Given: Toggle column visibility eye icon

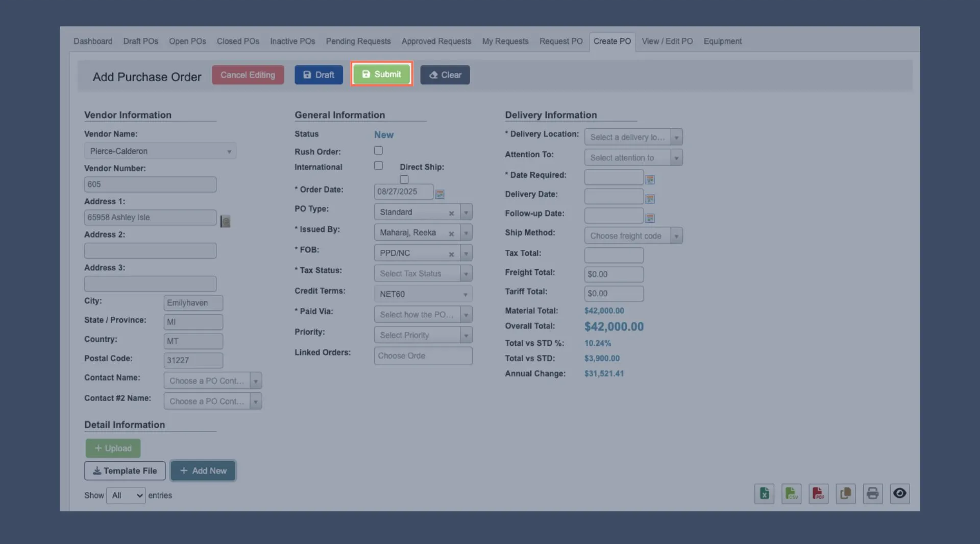Looking at the screenshot, I should tap(899, 493).
